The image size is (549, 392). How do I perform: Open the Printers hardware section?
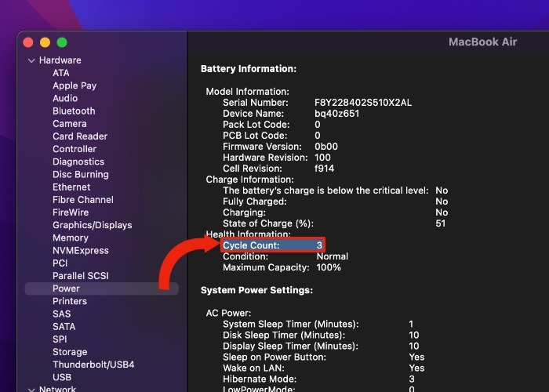(x=70, y=301)
